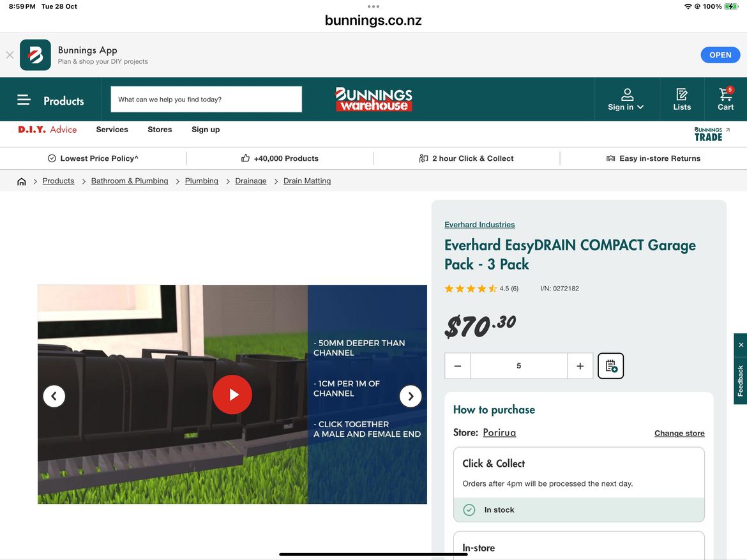Close the Feedback side tab
This screenshot has width=747, height=560.
[741, 345]
